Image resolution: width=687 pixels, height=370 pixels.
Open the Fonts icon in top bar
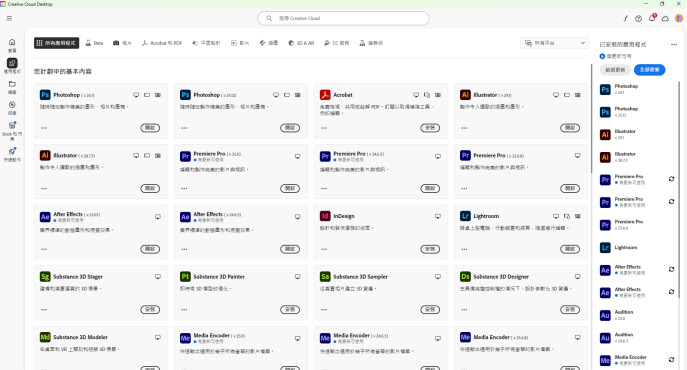pos(625,18)
